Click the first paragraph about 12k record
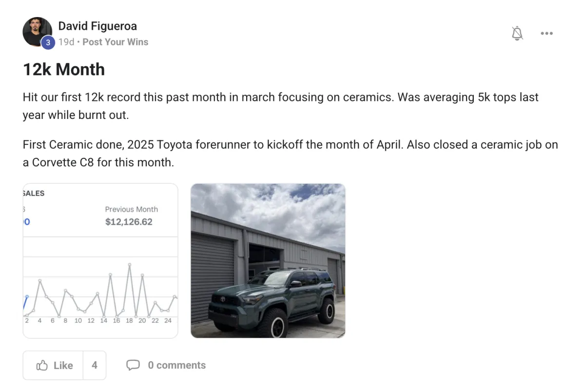The width and height of the screenshot is (585, 392). pyautogui.click(x=281, y=106)
